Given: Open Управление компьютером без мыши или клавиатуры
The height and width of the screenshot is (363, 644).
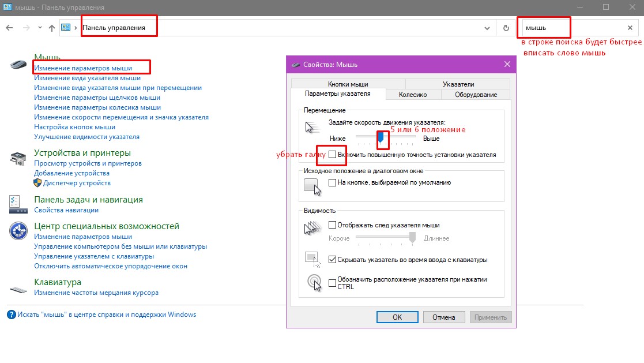Looking at the screenshot, I should click(120, 247).
